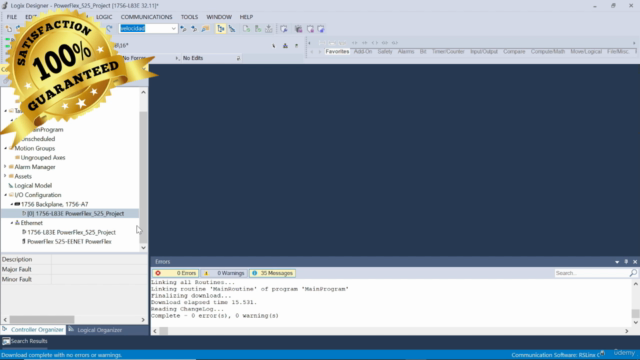Open the TOOLS menu
This screenshot has height=360, width=640.
click(189, 17)
